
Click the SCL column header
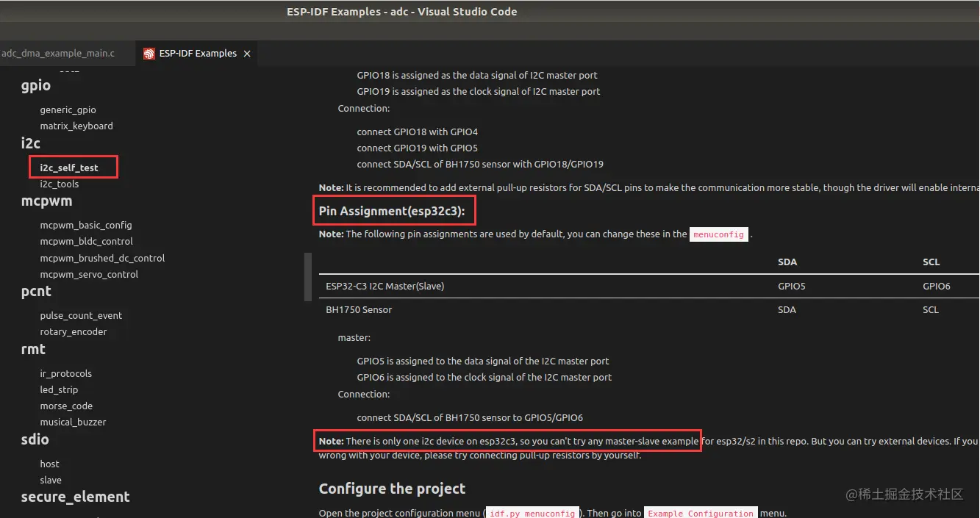[x=931, y=262]
